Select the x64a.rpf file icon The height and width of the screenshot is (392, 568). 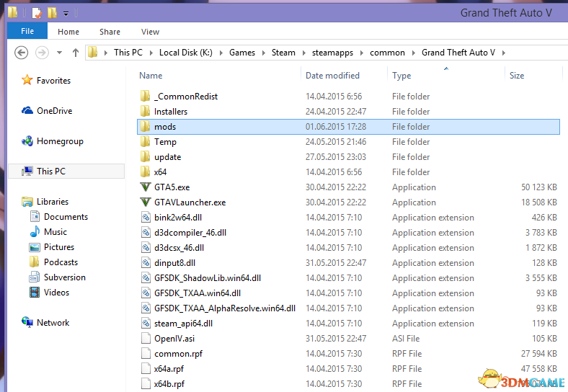146,368
